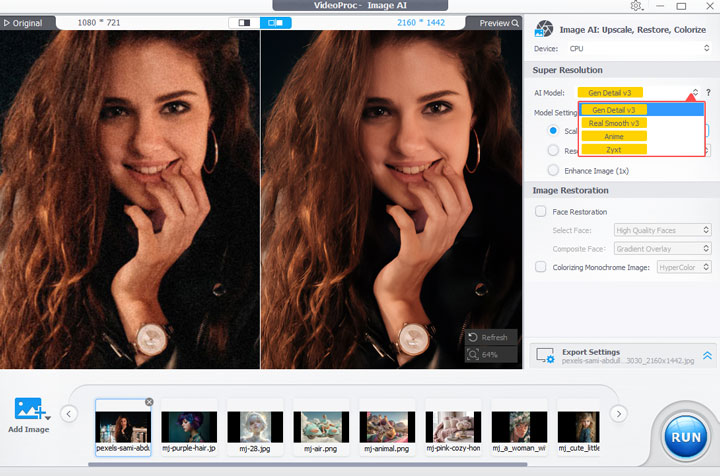Click the Export Settings monitor icon
720x476 pixels.
(x=545, y=355)
